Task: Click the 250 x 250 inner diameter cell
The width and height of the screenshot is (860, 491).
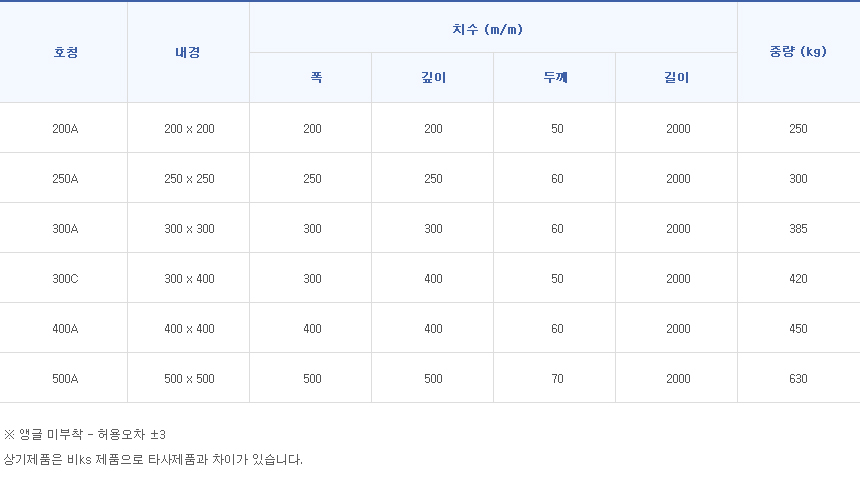Action: tap(189, 179)
